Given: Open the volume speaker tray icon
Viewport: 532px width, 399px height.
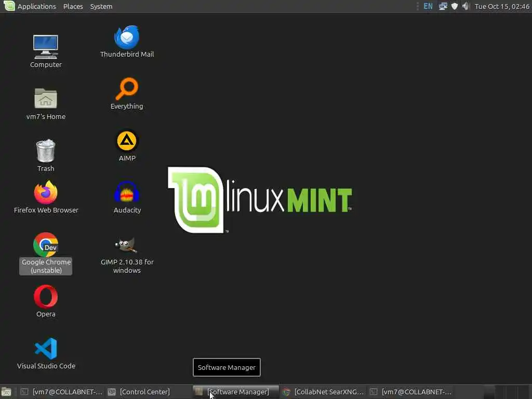Looking at the screenshot, I should click(466, 6).
